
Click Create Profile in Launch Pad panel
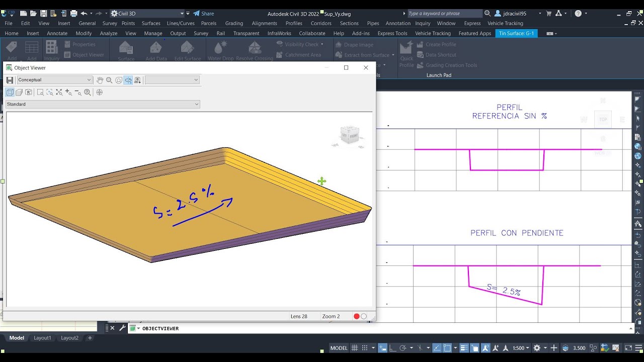coord(437,44)
